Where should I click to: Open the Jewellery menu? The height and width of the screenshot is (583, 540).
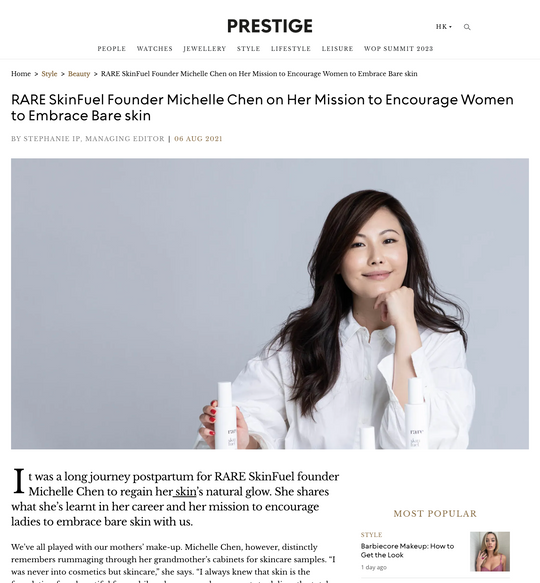coord(205,49)
